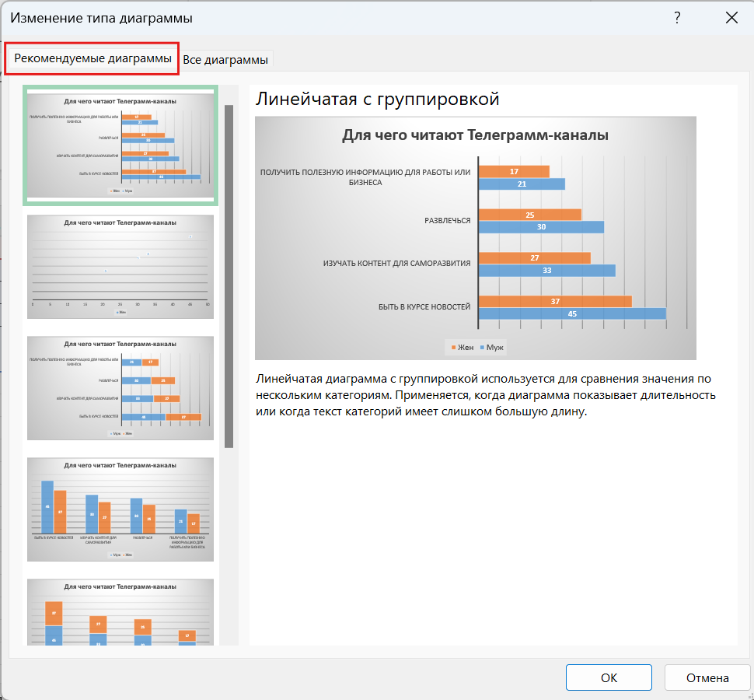Pick the stacked bar chart variant
This screenshot has width=754, height=700.
(x=120, y=387)
